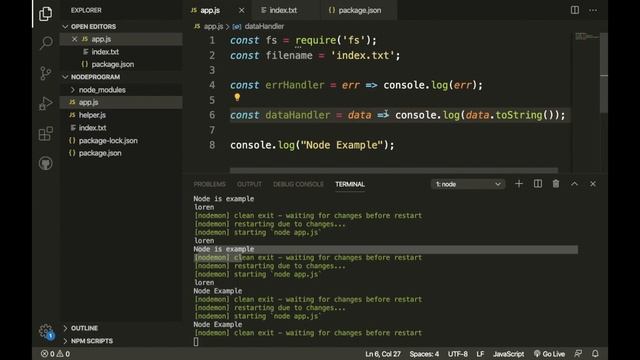
Task: Close app.js in Open Editors list
Action: [74, 39]
